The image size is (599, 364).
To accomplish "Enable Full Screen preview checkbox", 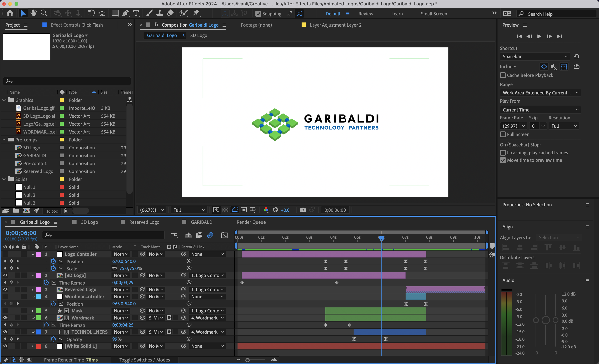I will point(503,134).
